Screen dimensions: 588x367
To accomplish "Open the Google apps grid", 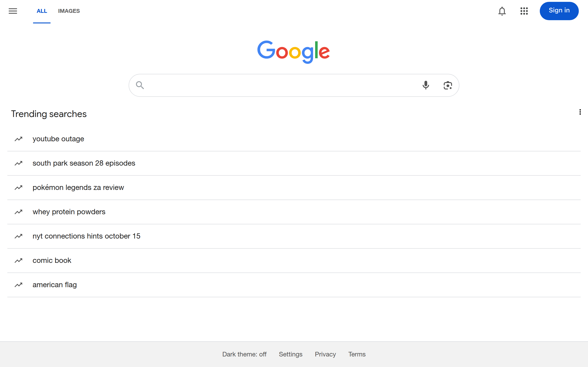I will point(524,11).
